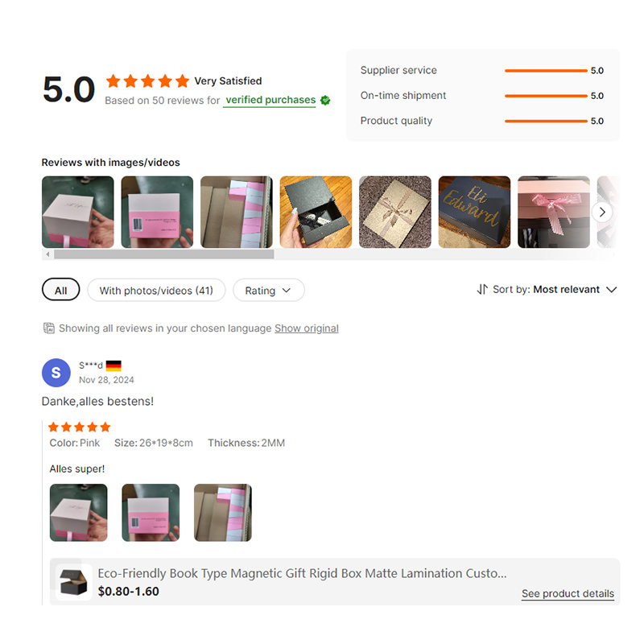Open the gold glitter bow box thumbnail
Screen dimensions: 644x644
395,212
